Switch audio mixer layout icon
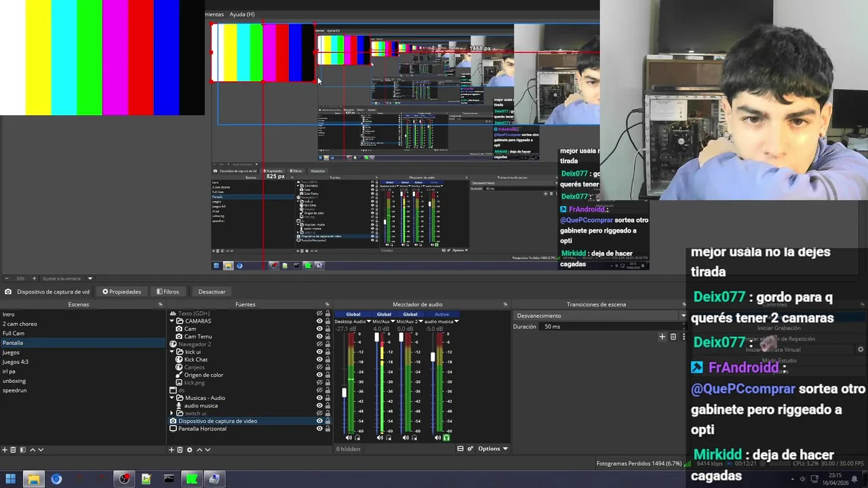 click(460, 449)
